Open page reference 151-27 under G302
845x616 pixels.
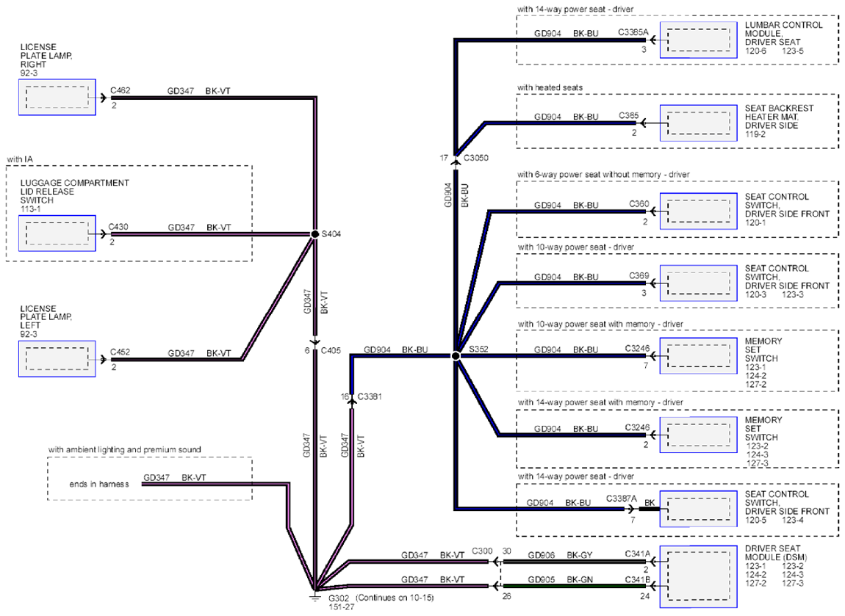point(342,607)
